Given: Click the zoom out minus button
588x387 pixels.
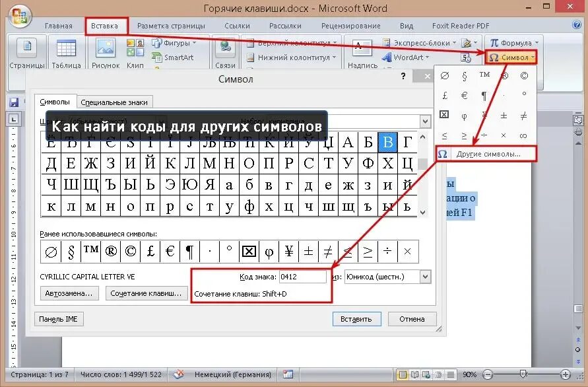Looking at the screenshot, I should coord(487,374).
